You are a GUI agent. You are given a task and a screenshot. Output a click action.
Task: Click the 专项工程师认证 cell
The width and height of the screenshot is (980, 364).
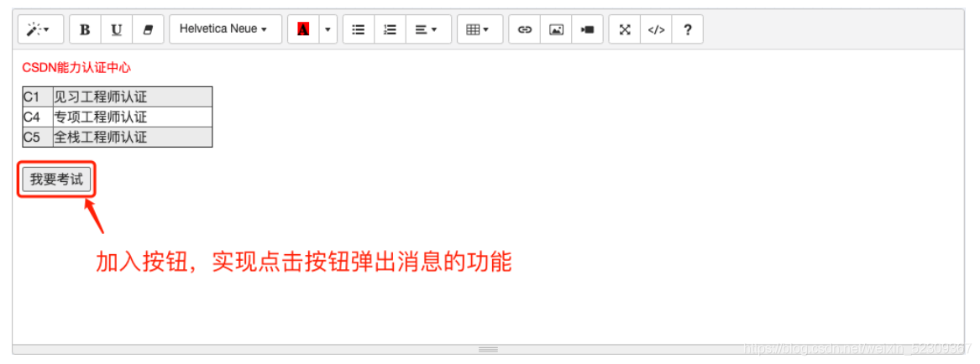[134, 117]
